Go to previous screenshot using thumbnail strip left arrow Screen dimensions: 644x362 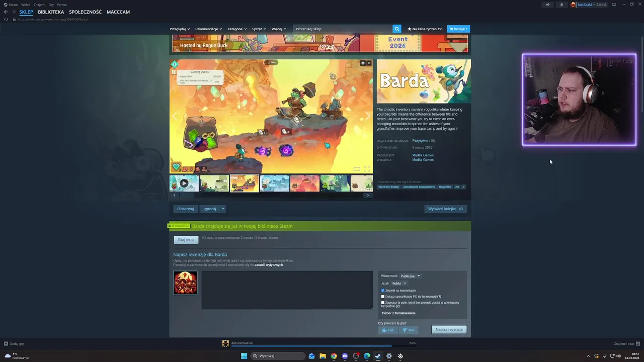tap(175, 195)
